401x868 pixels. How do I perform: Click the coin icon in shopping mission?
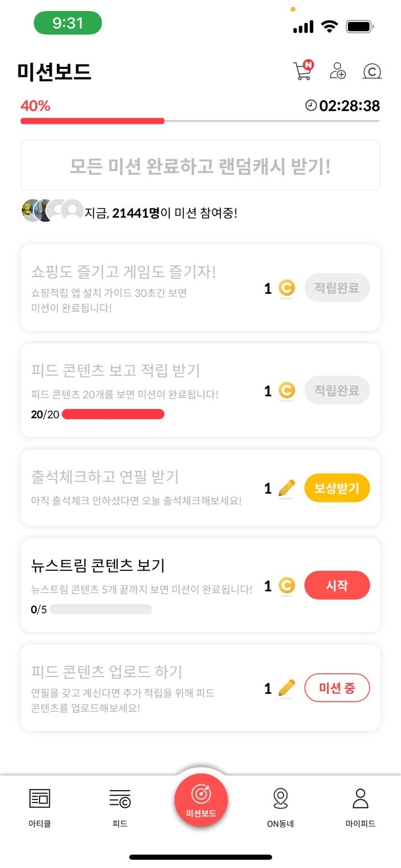(286, 288)
